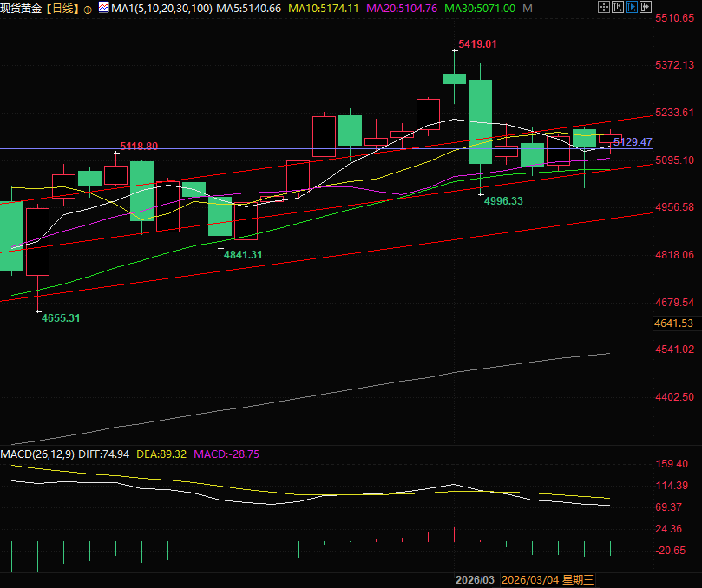The image size is (702, 588).
Task: Click the 4655.31 low price marker
Action: coord(61,318)
